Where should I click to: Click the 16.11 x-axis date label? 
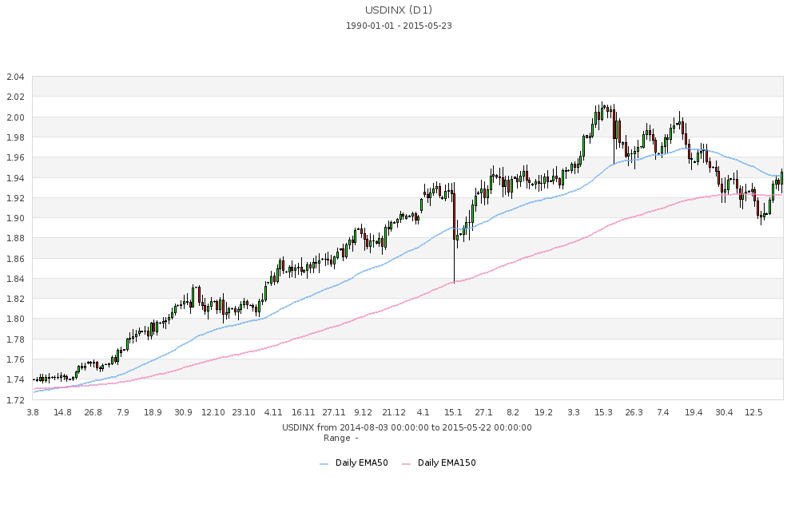(x=304, y=412)
